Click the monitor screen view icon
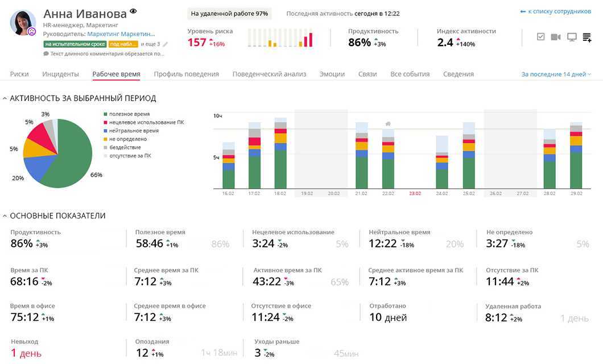The width and height of the screenshot is (603, 364). (572, 37)
